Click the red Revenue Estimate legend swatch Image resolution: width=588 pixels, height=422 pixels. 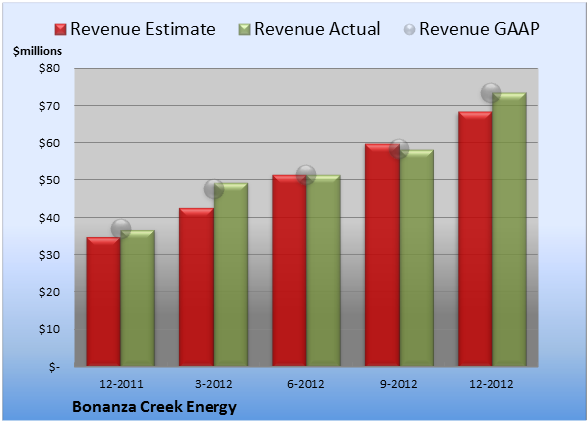click(60, 29)
